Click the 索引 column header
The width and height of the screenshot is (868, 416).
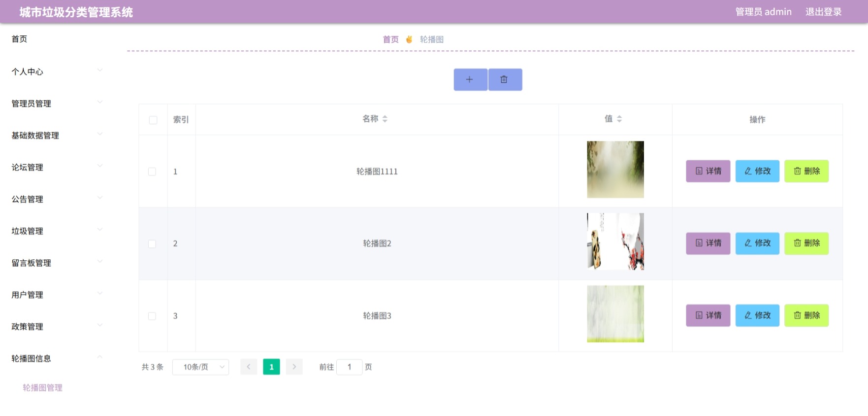coord(181,120)
